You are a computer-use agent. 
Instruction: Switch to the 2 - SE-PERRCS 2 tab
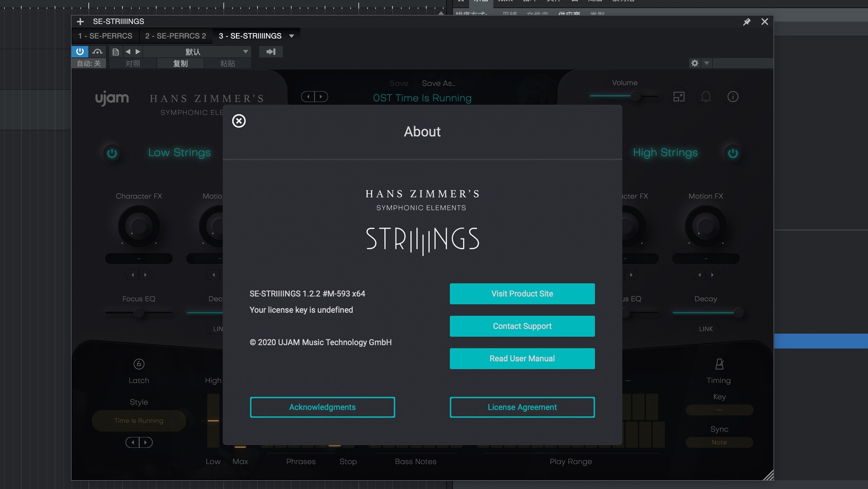coord(175,36)
